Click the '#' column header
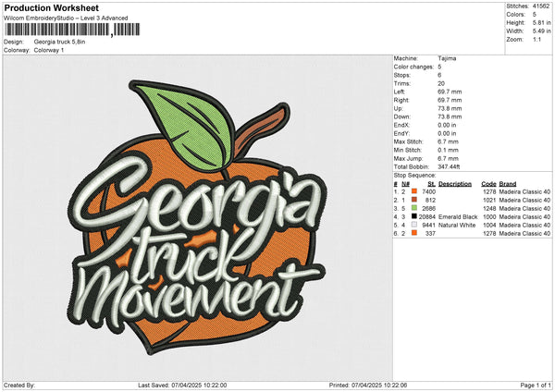Viewport: 555px width, 392px height. pos(396,184)
